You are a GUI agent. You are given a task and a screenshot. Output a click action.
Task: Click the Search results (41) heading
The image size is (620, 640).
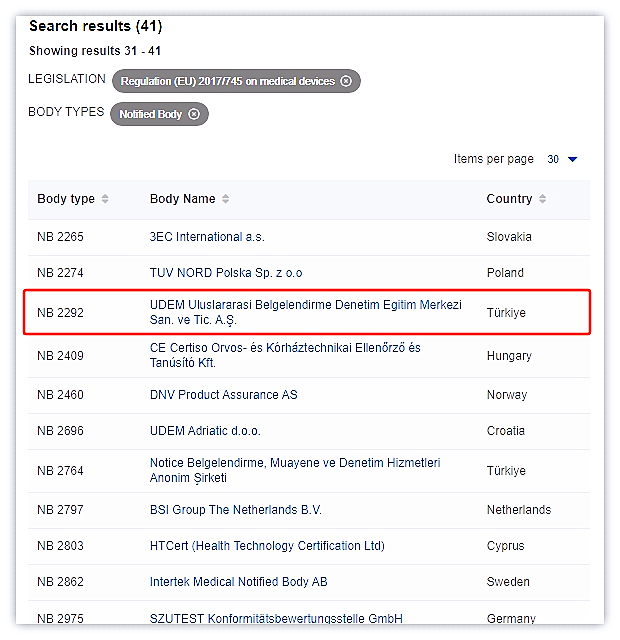coord(96,26)
